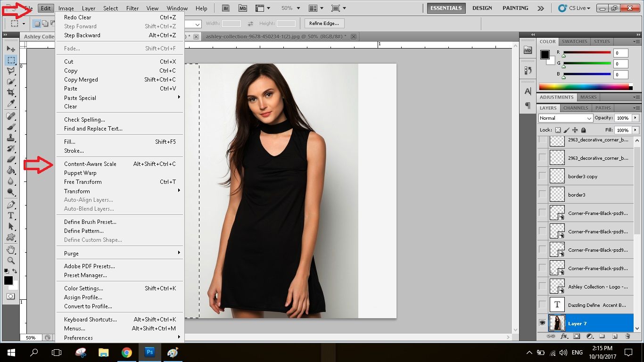644x362 pixels.
Task: Toggle Quick Mask mode icon
Action: click(10, 296)
